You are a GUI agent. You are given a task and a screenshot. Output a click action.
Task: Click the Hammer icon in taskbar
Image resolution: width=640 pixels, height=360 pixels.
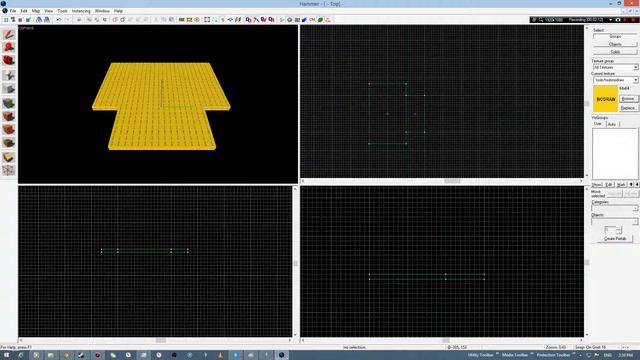281,355
